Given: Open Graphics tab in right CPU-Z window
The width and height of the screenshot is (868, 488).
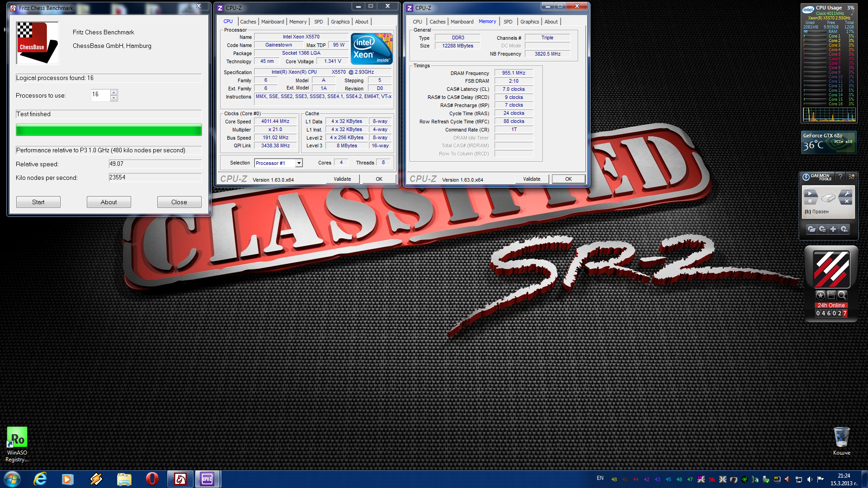Looking at the screenshot, I should coord(529,22).
